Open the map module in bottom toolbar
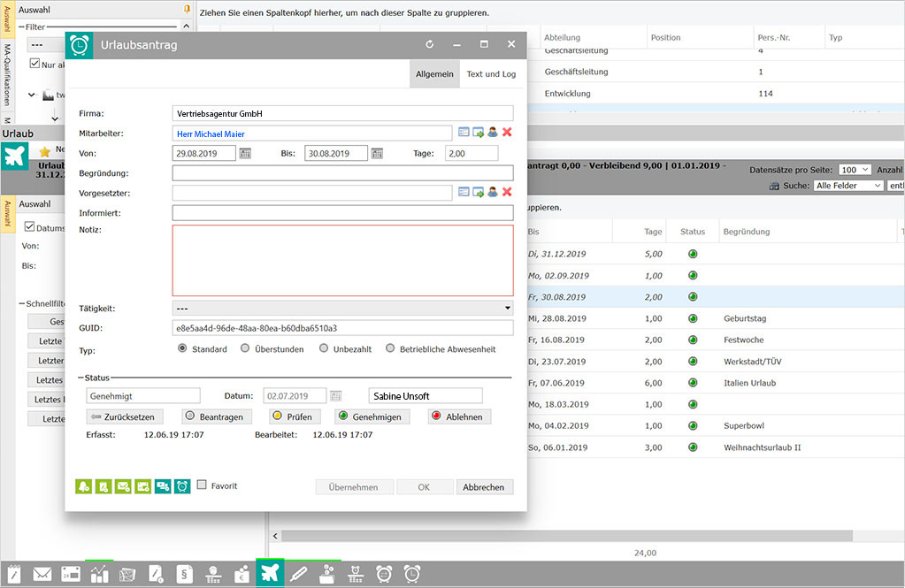This screenshot has height=588, width=905. pyautogui.click(x=127, y=574)
